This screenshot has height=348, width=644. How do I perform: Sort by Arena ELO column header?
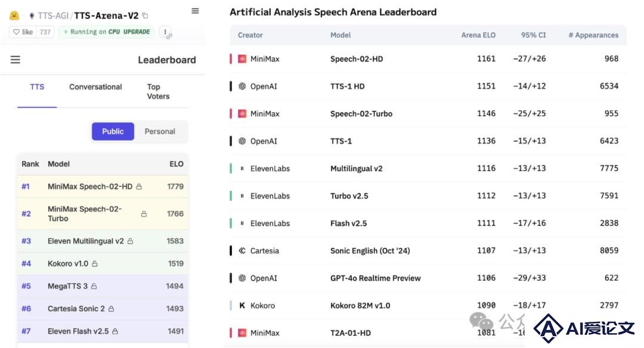pyautogui.click(x=478, y=35)
